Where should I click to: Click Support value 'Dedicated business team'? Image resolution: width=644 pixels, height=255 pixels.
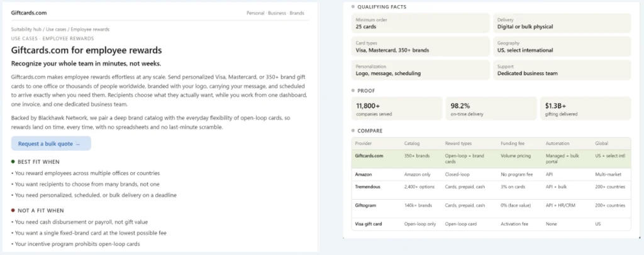tap(528, 73)
